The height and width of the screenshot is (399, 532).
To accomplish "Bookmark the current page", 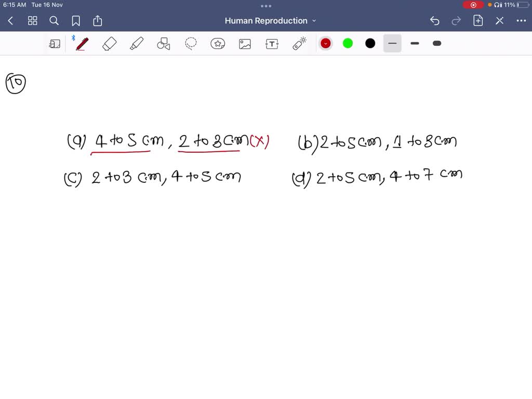I will 76,21.
